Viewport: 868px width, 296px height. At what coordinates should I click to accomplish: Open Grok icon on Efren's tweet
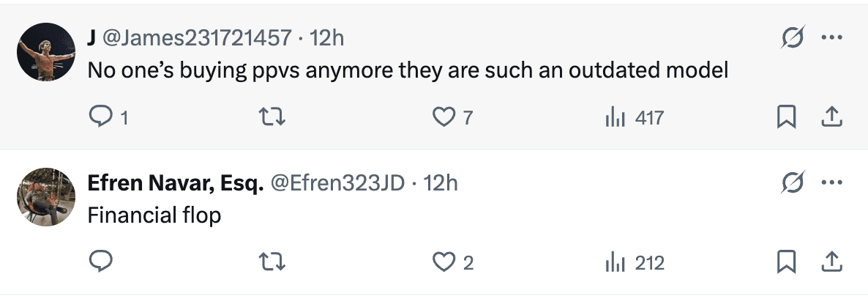pyautogui.click(x=792, y=182)
